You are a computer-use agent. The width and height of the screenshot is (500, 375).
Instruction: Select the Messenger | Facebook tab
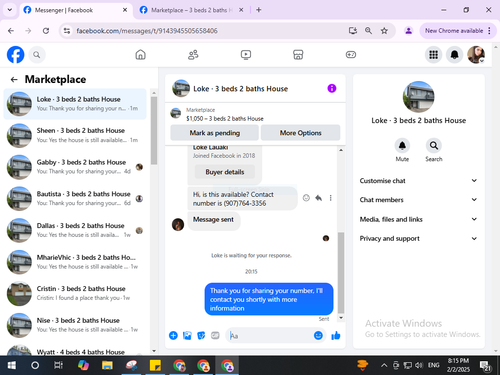[x=75, y=10]
